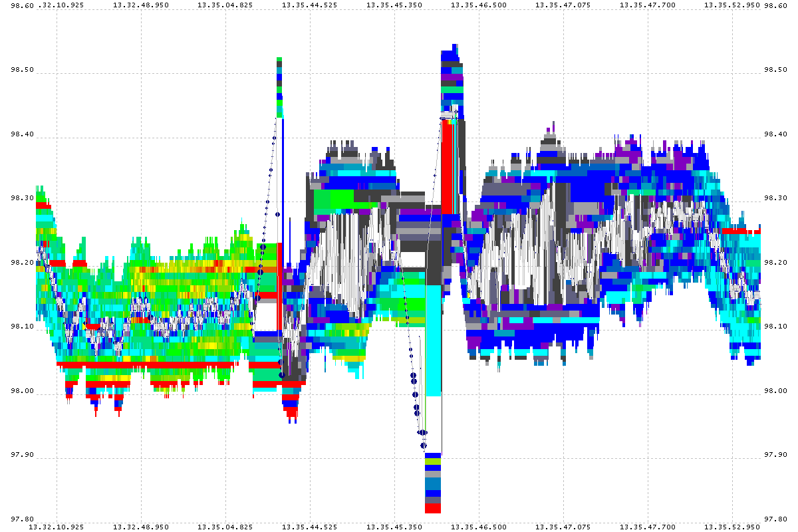Click the 13.35.45.350 label on top axis
The image size is (798, 532).
click(394, 5)
